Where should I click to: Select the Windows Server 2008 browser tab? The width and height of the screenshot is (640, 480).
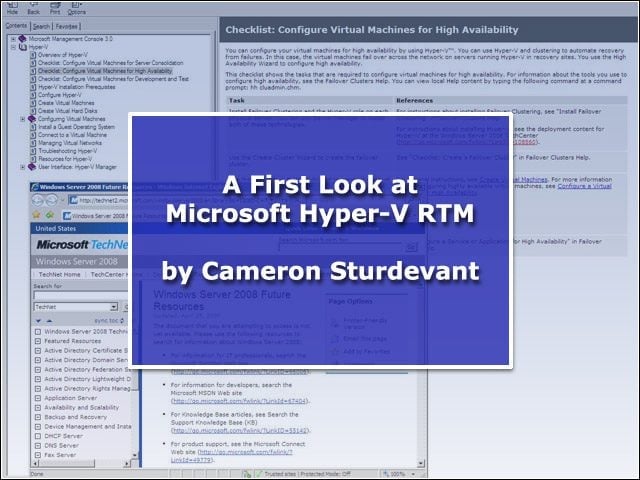click(x=95, y=216)
